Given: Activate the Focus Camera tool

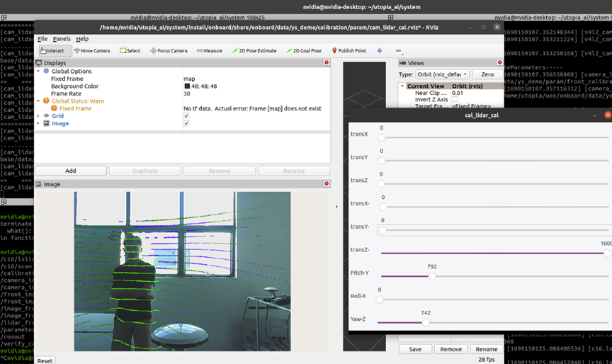Looking at the screenshot, I should 169,51.
